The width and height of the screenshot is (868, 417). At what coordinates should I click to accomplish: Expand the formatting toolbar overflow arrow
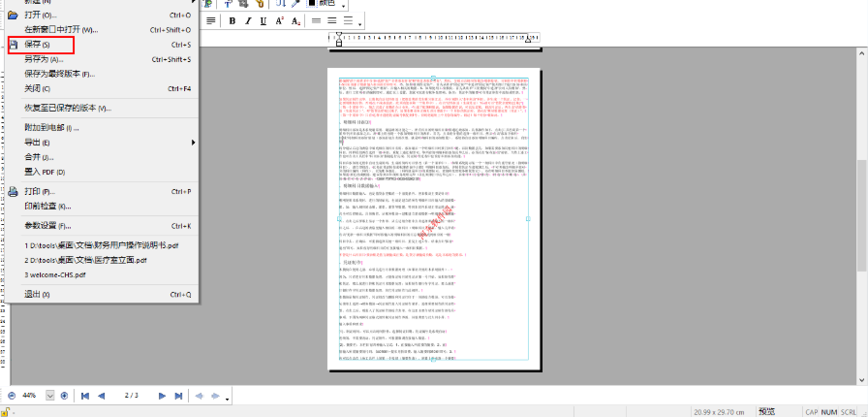[x=360, y=24]
